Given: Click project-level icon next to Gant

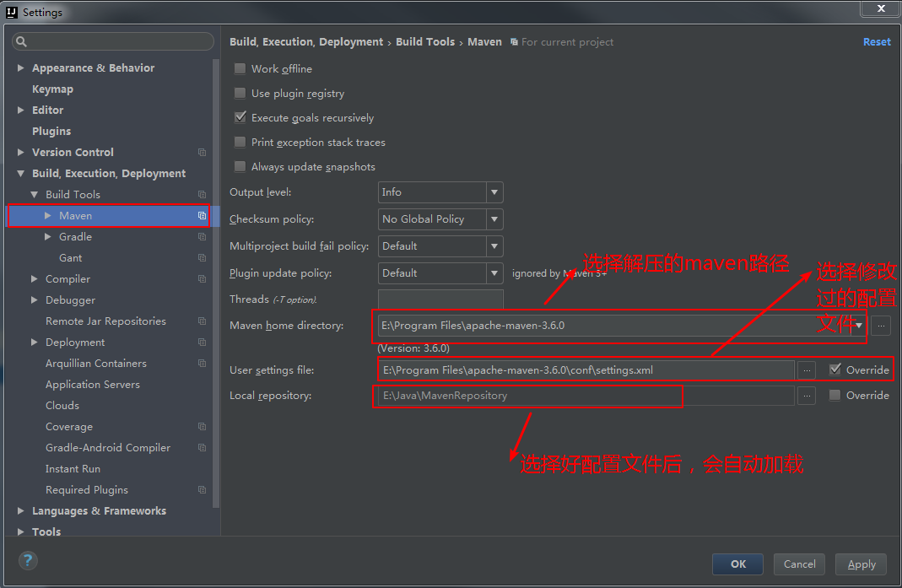Looking at the screenshot, I should [x=202, y=258].
